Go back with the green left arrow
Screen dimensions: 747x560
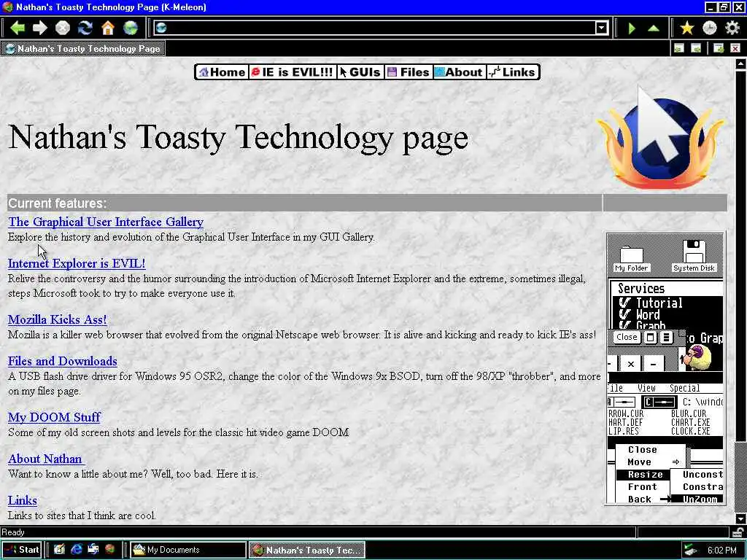tap(18, 28)
